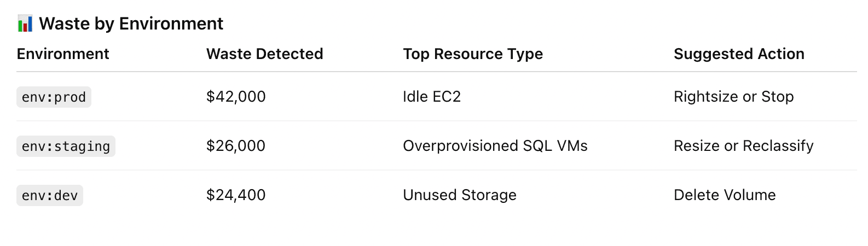The height and width of the screenshot is (246, 868).
Task: Click the Idle EC2 cell
Action: (x=432, y=97)
